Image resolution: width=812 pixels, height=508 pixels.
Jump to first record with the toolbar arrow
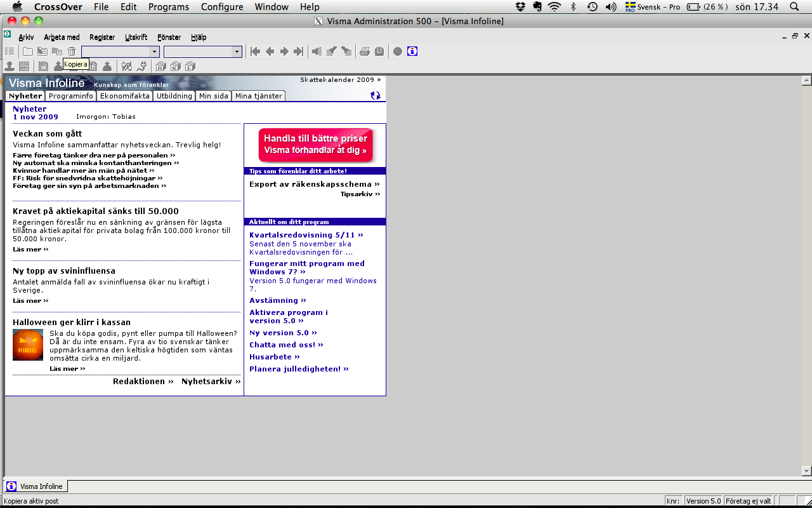[x=256, y=51]
